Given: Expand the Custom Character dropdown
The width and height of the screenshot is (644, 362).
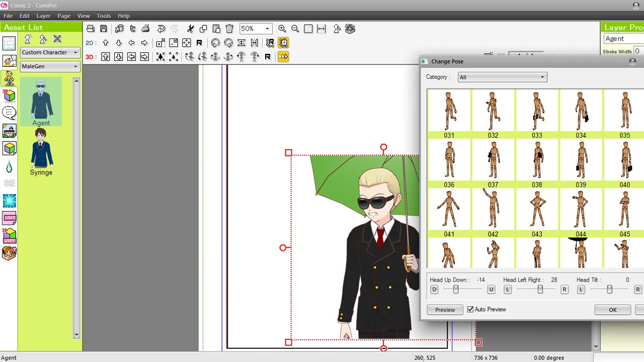Looking at the screenshot, I should [x=50, y=52].
